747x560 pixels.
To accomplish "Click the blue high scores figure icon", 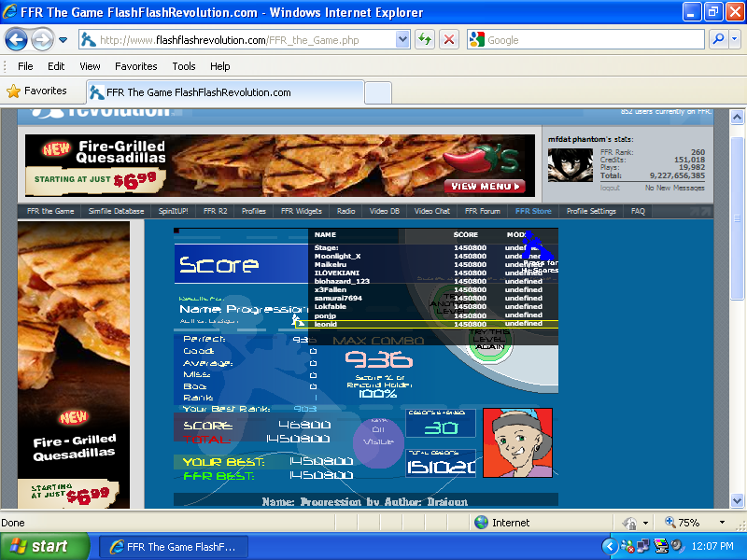I will tap(535, 247).
